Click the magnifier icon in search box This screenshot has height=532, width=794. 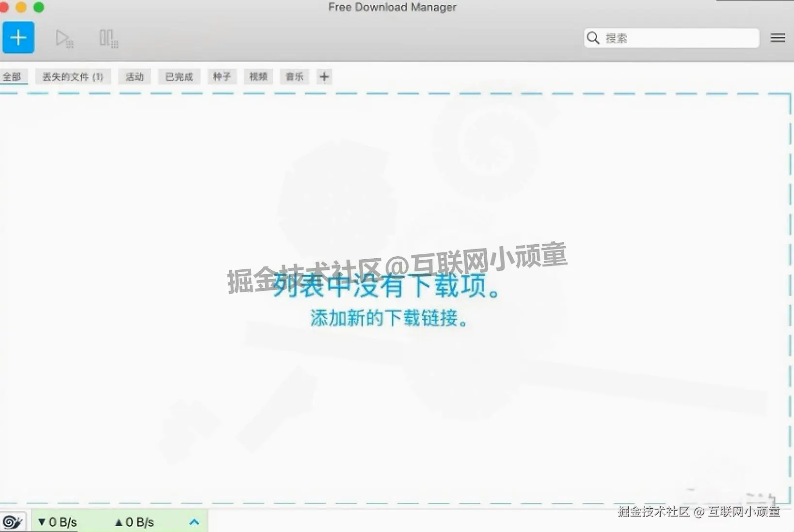pyautogui.click(x=593, y=38)
